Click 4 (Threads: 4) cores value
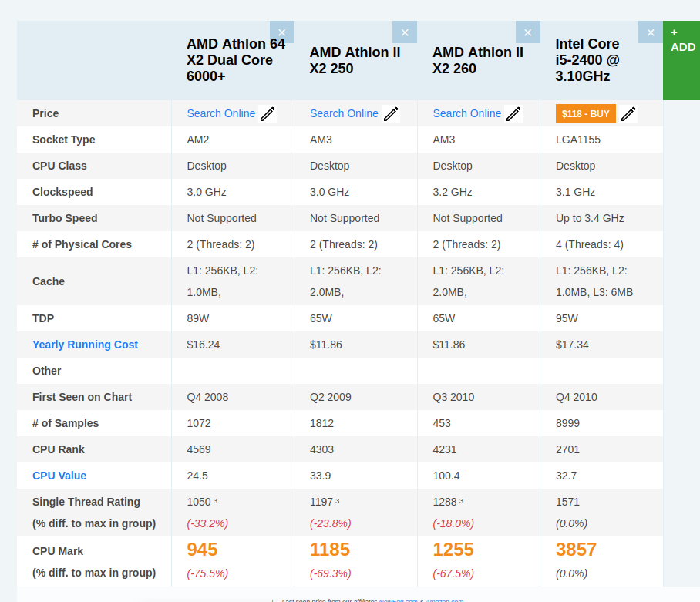This screenshot has height=602, width=700. (x=589, y=244)
